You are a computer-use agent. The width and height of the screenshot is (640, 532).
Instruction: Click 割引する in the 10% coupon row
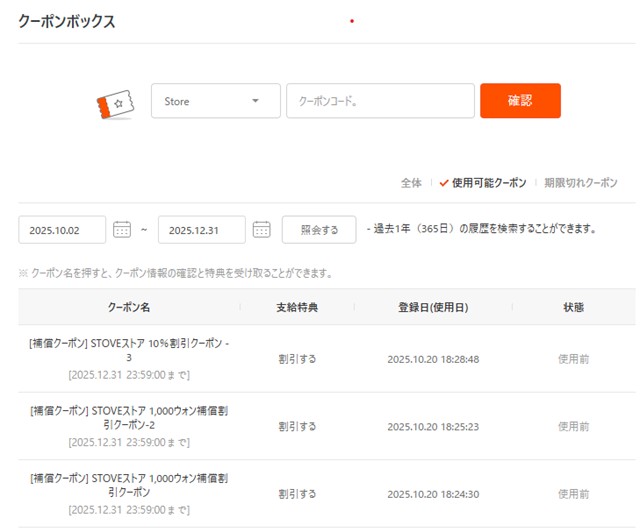(x=297, y=358)
